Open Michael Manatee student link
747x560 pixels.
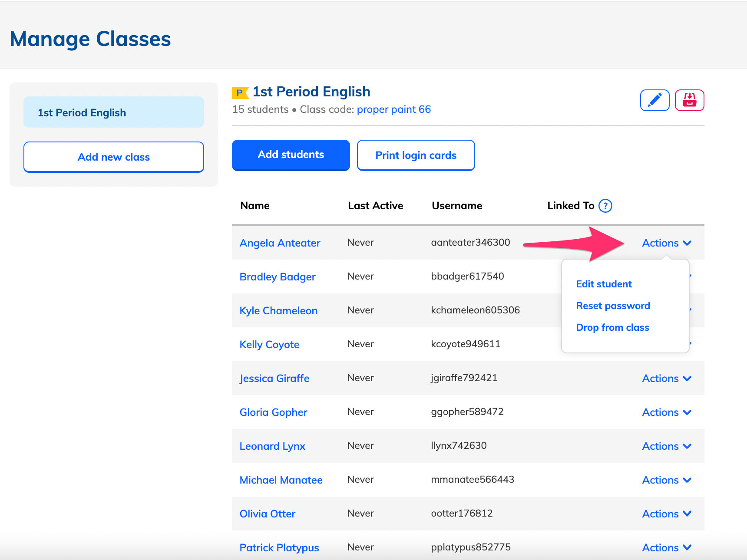tap(281, 480)
